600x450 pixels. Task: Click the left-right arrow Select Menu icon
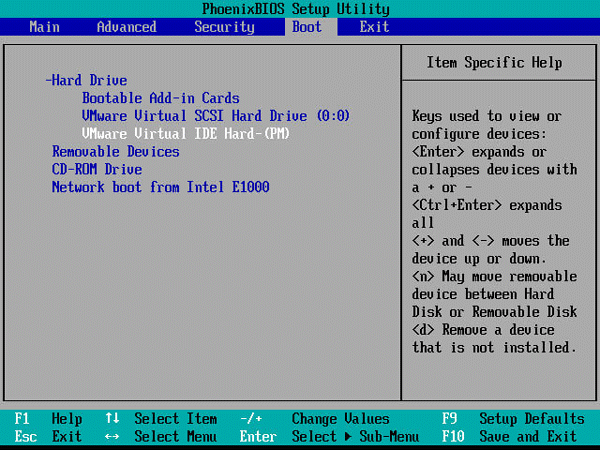coord(113,436)
